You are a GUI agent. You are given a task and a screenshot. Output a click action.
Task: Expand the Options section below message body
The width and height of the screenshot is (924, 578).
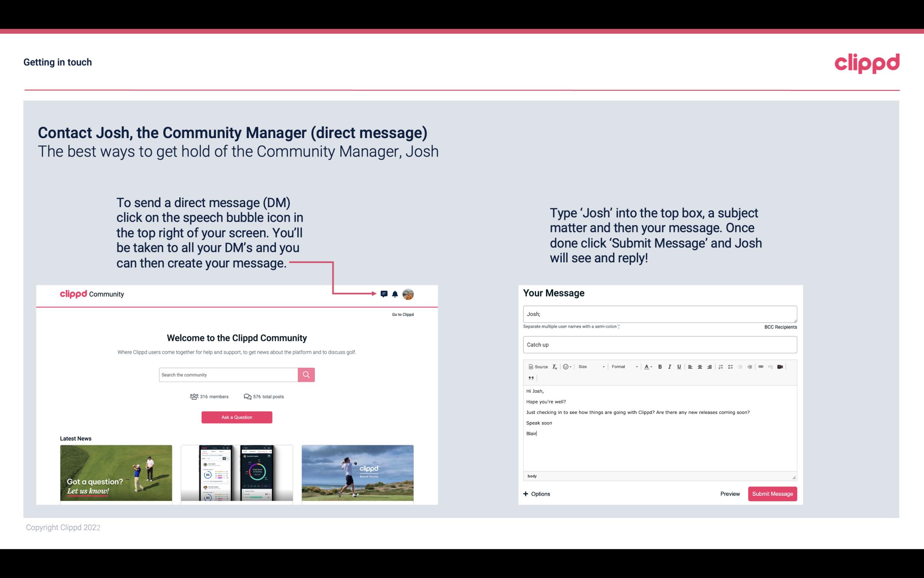[x=536, y=494]
